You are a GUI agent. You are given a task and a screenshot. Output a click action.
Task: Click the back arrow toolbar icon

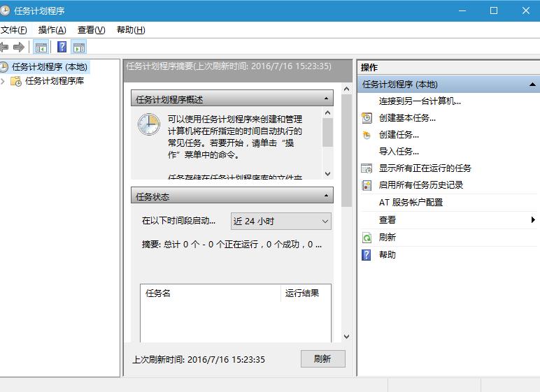pyautogui.click(x=4, y=47)
